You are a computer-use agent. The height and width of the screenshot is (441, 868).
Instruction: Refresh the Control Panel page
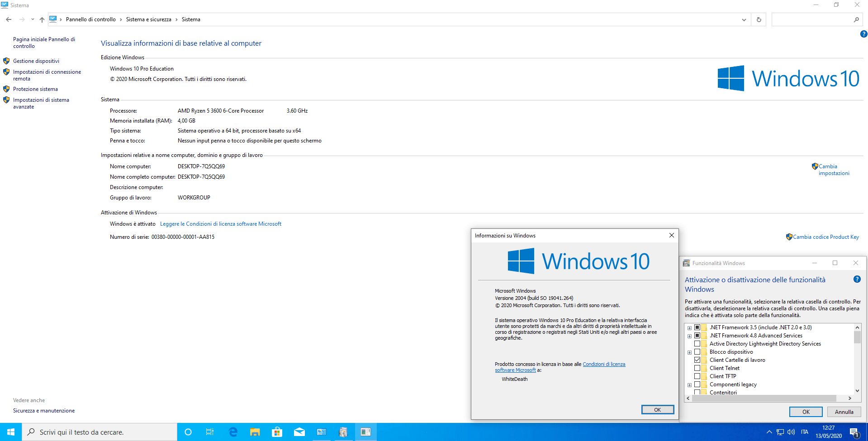(x=759, y=19)
